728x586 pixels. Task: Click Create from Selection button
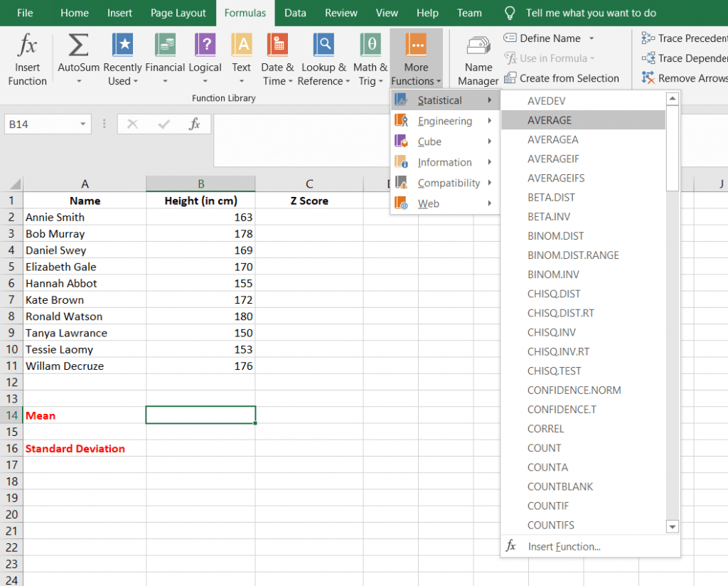[x=562, y=78]
